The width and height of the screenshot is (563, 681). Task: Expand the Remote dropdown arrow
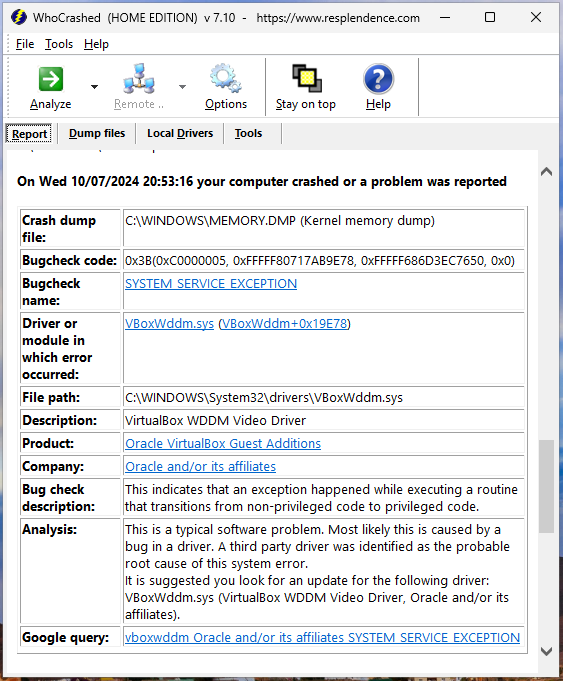pyautogui.click(x=182, y=87)
